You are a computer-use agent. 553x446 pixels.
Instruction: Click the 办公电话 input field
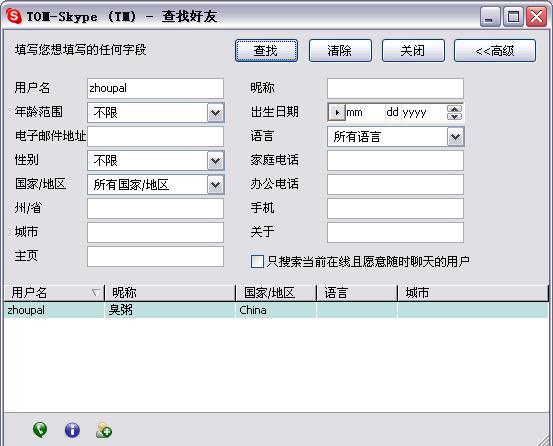tap(395, 184)
